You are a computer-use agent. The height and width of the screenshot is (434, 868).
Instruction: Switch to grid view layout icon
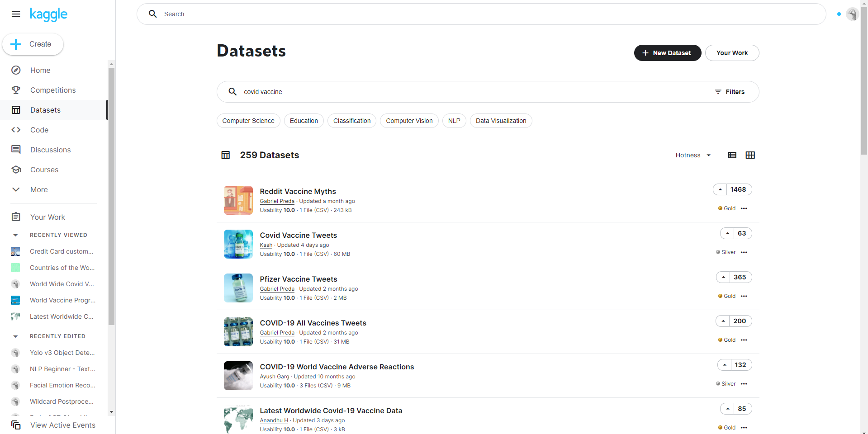tap(750, 155)
